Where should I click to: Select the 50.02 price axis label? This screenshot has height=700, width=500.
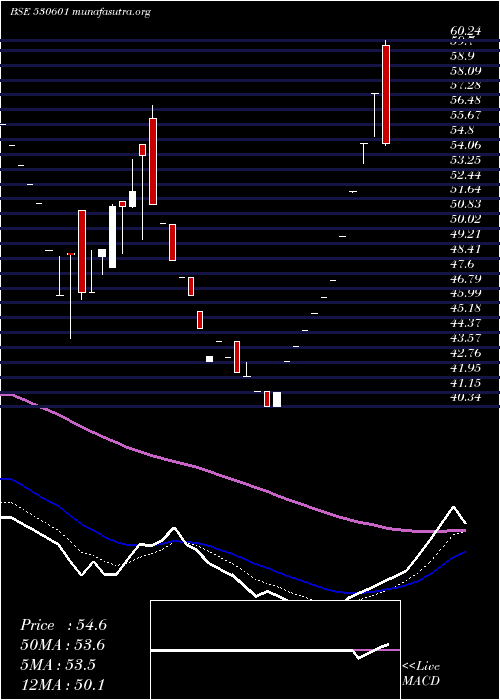tap(466, 219)
